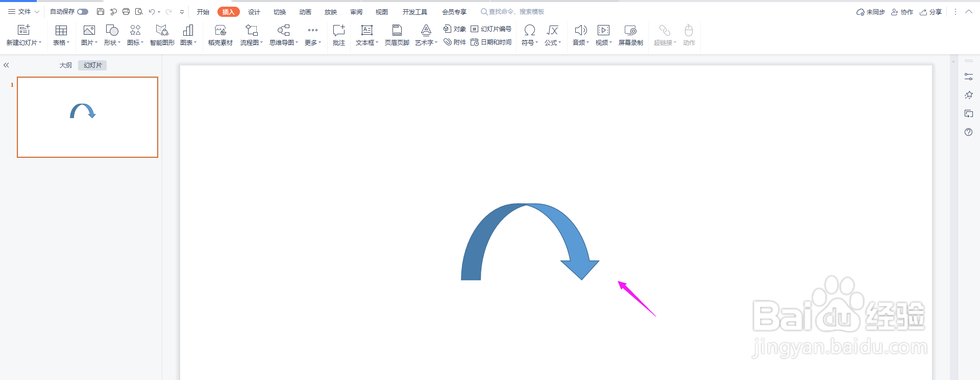Click the Symbol (符号) icon
Viewport: 980px width, 380px height.
point(530,30)
